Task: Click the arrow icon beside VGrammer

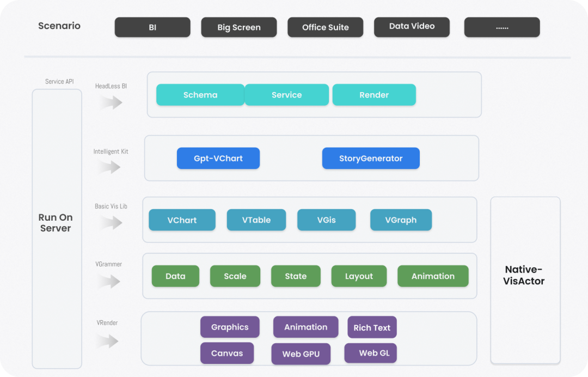Action: [111, 281]
